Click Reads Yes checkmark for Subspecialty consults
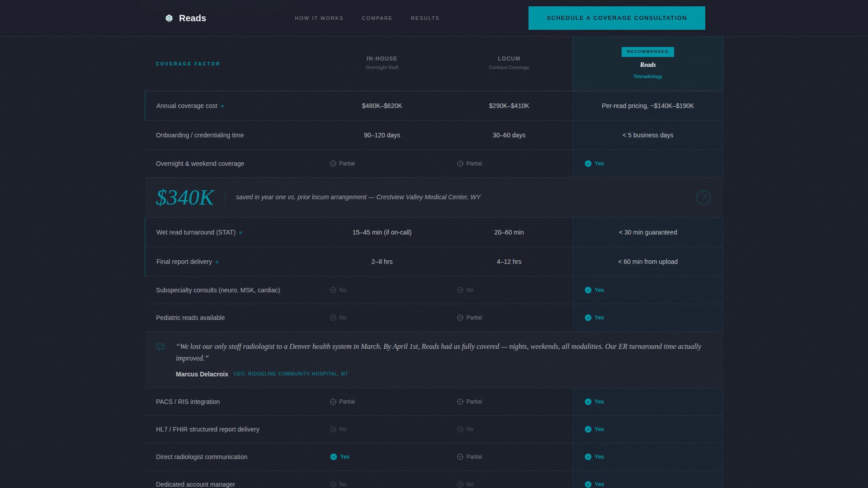The image size is (868, 488). pos(588,290)
